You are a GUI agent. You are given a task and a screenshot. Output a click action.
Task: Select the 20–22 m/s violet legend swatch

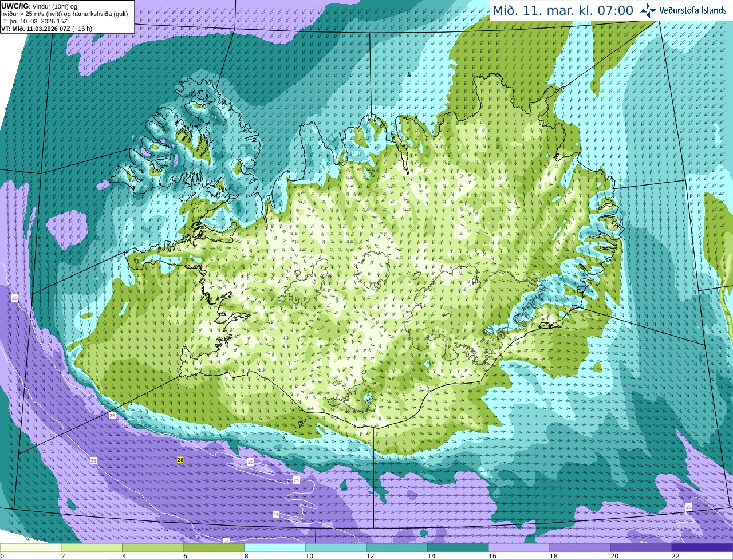point(641,547)
